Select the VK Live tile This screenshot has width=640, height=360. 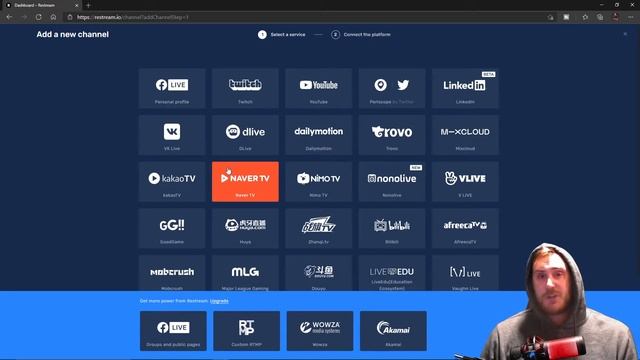[x=172, y=135]
